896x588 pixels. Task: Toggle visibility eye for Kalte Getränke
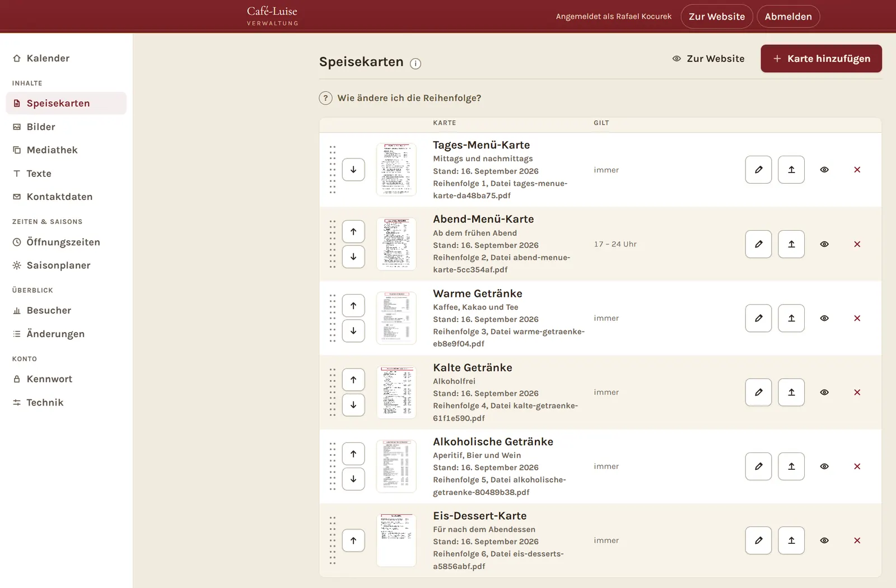pos(824,393)
